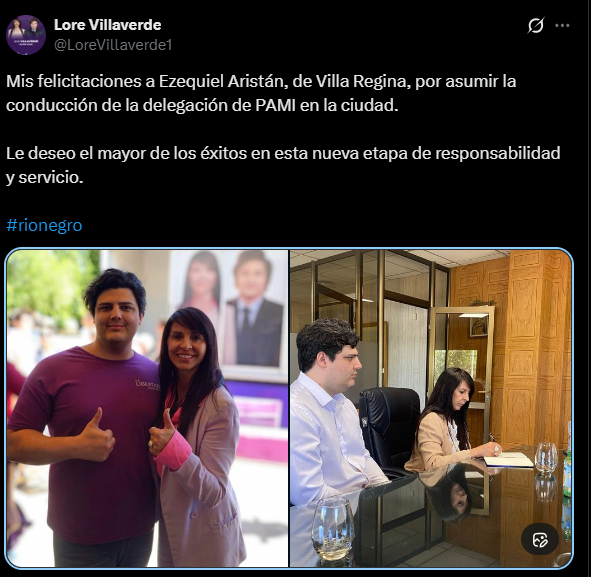The width and height of the screenshot is (591, 577).
Task: Click the woman signing the book
Action: pyautogui.click(x=452, y=420)
